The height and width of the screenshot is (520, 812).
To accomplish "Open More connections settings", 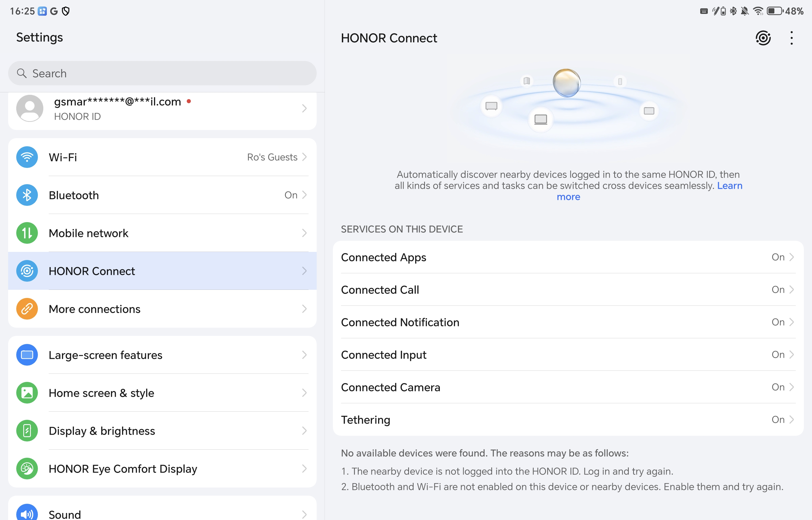I will [162, 309].
